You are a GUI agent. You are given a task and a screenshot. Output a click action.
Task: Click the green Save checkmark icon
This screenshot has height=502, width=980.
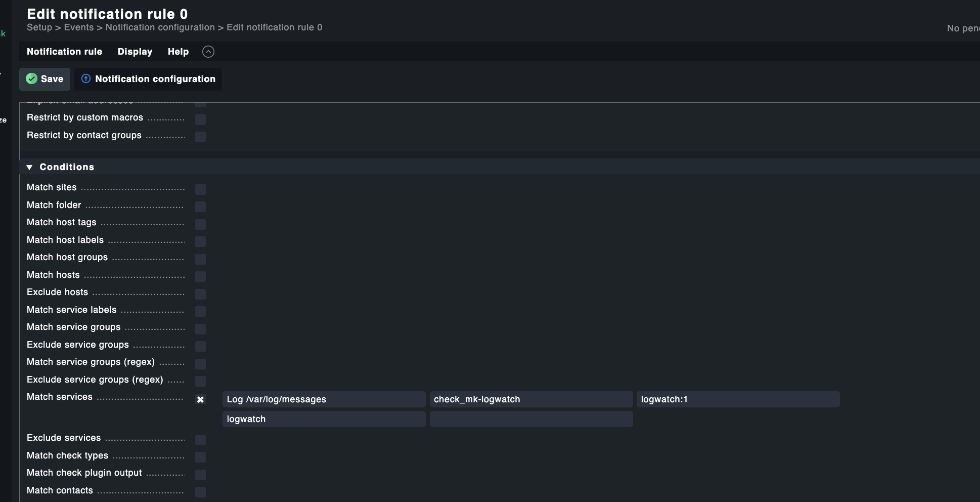(x=32, y=79)
